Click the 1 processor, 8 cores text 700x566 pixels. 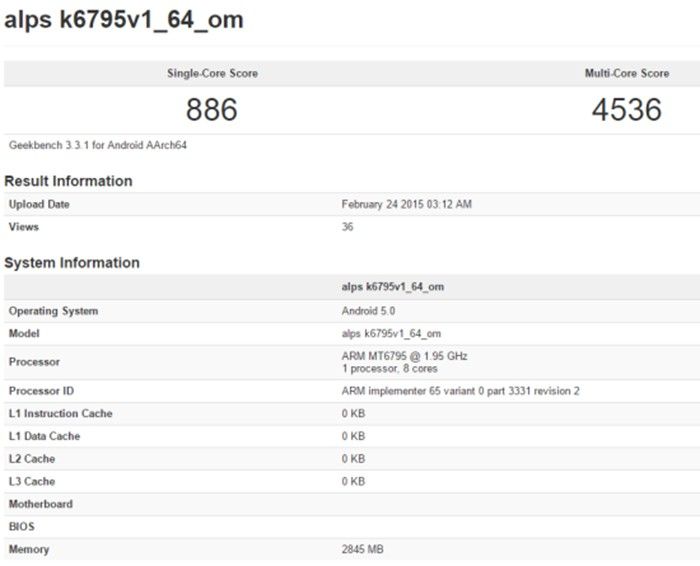[x=390, y=369]
